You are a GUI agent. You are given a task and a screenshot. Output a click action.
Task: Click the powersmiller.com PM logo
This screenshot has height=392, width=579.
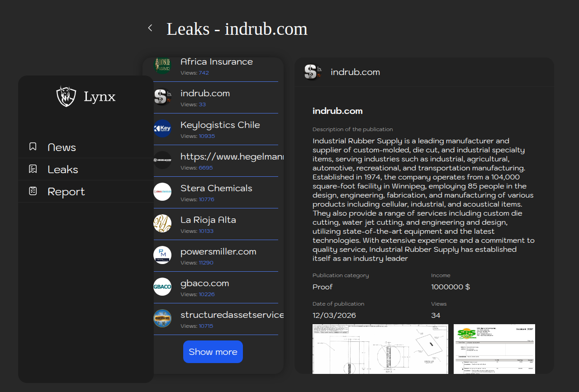click(x=162, y=255)
